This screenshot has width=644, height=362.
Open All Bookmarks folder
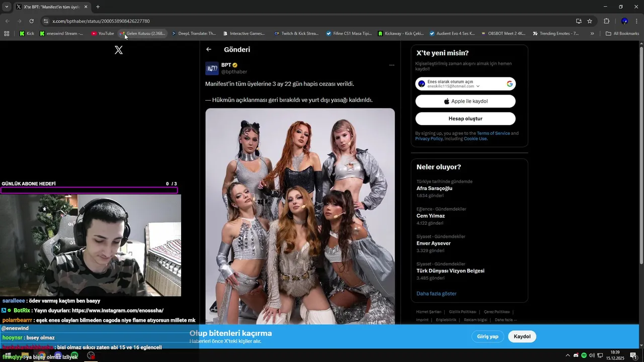pyautogui.click(x=622, y=34)
